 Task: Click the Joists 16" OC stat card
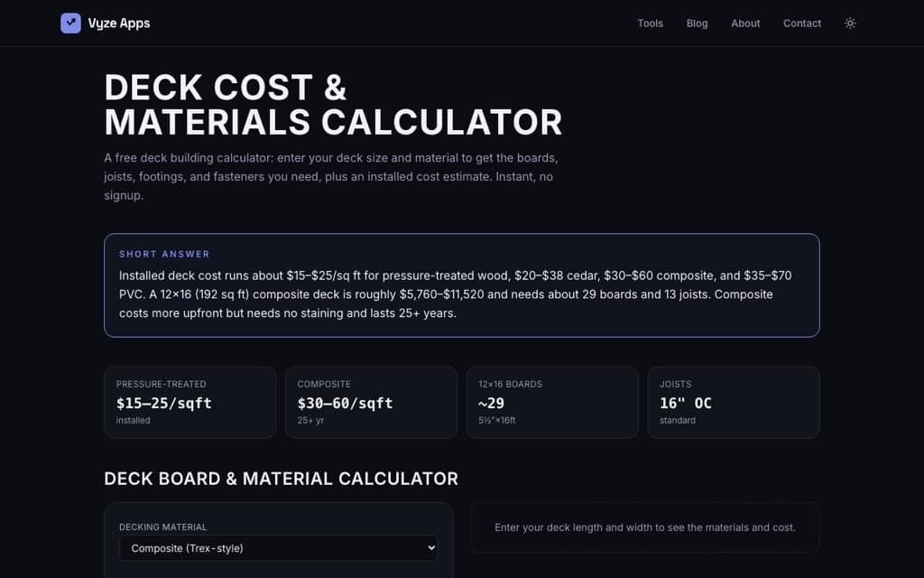tap(734, 402)
